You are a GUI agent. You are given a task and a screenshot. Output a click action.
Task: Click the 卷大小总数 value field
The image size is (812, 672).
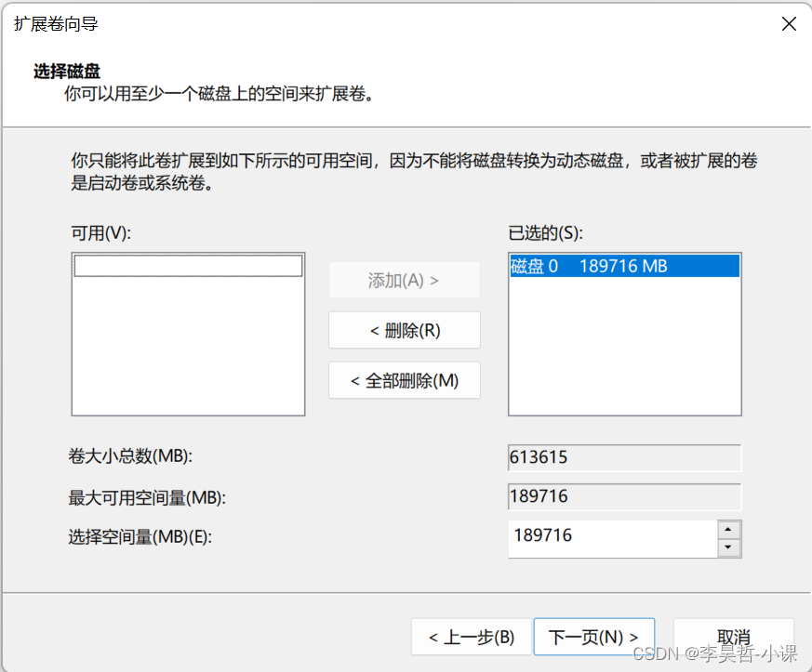(623, 456)
